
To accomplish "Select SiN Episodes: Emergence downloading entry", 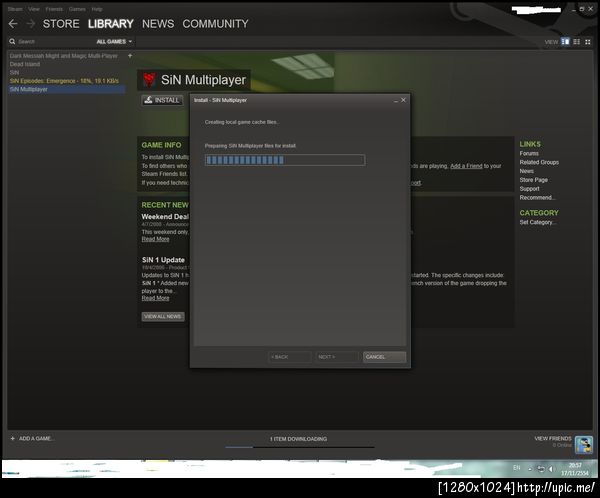I will tap(64, 81).
